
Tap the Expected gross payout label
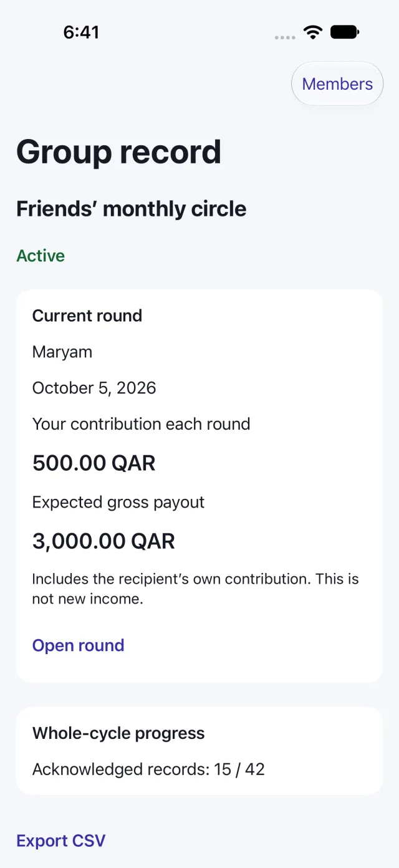[118, 503]
